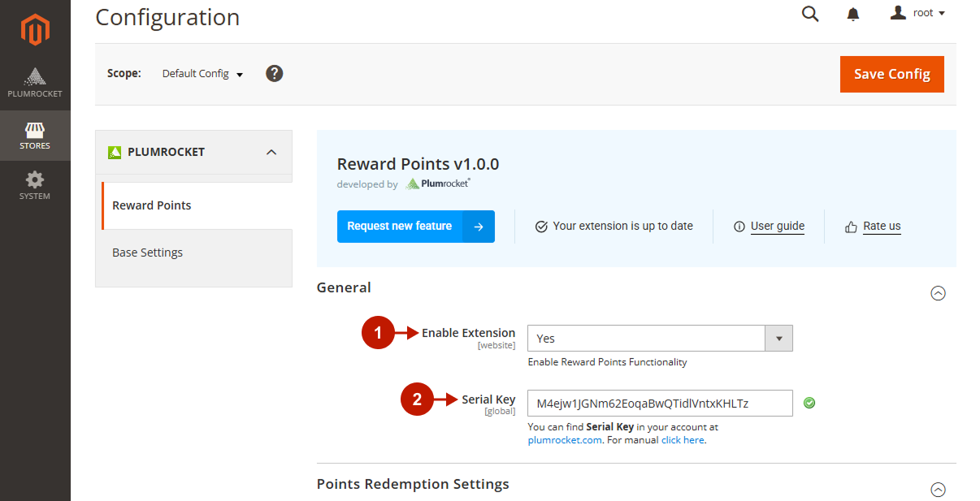Collapse the Points Redemption Settings section
Viewport: 980px width, 501px height.
click(x=938, y=490)
